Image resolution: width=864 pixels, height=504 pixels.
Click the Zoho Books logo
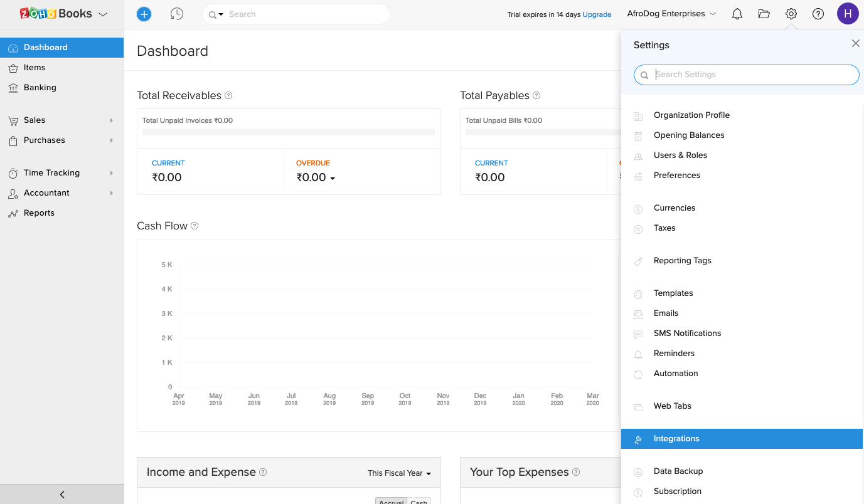click(x=56, y=13)
